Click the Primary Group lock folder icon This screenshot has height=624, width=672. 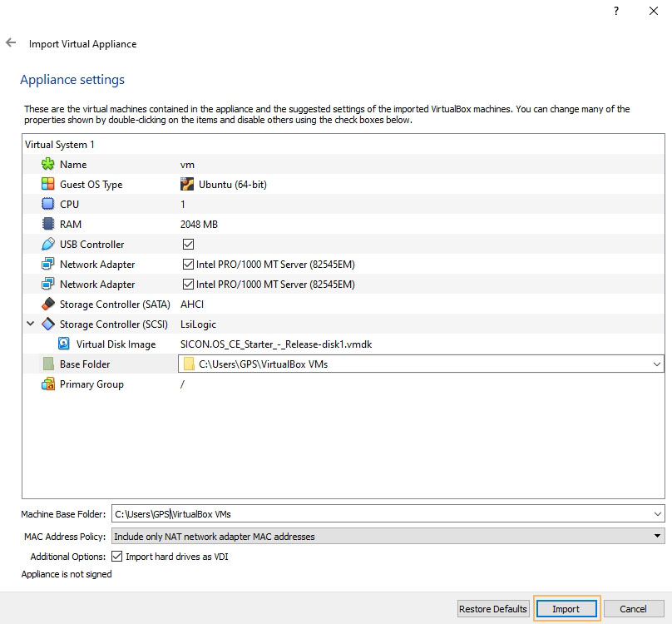point(47,384)
